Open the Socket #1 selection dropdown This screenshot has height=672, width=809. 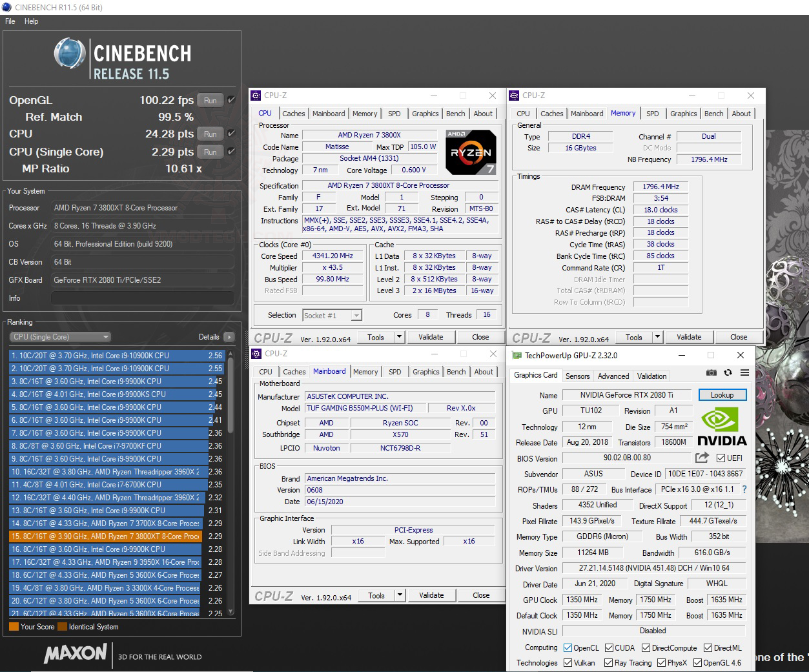(x=332, y=315)
